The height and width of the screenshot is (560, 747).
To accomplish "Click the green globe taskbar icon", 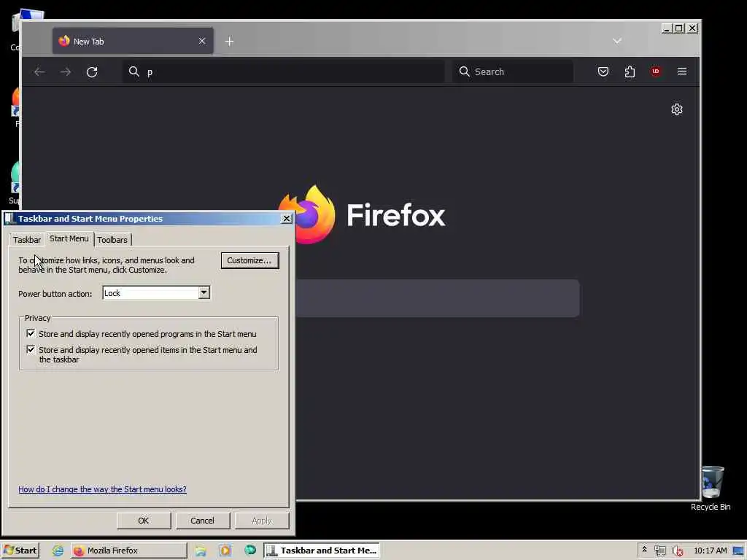I will point(249,551).
